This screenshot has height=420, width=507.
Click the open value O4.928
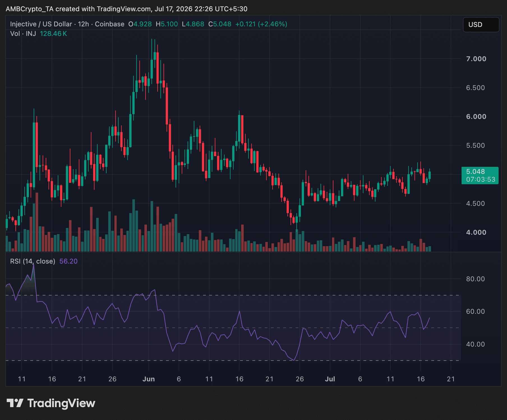click(x=140, y=24)
